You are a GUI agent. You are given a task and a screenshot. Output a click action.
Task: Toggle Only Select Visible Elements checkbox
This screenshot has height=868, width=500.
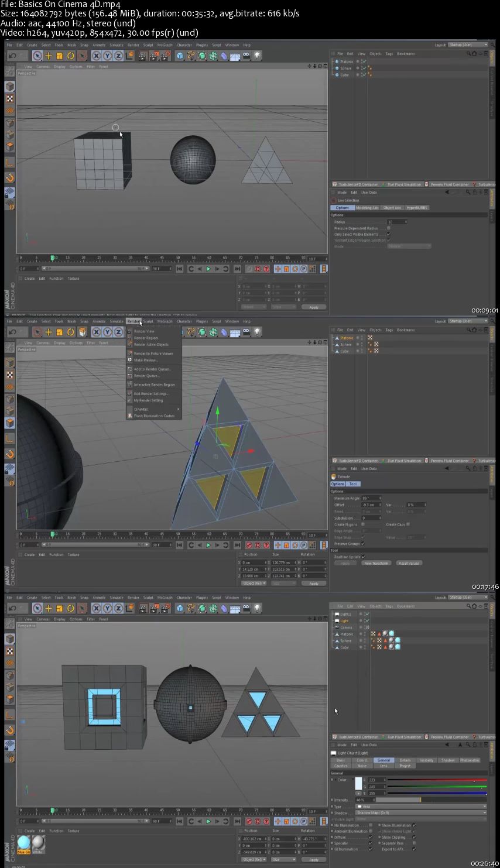pyautogui.click(x=389, y=234)
